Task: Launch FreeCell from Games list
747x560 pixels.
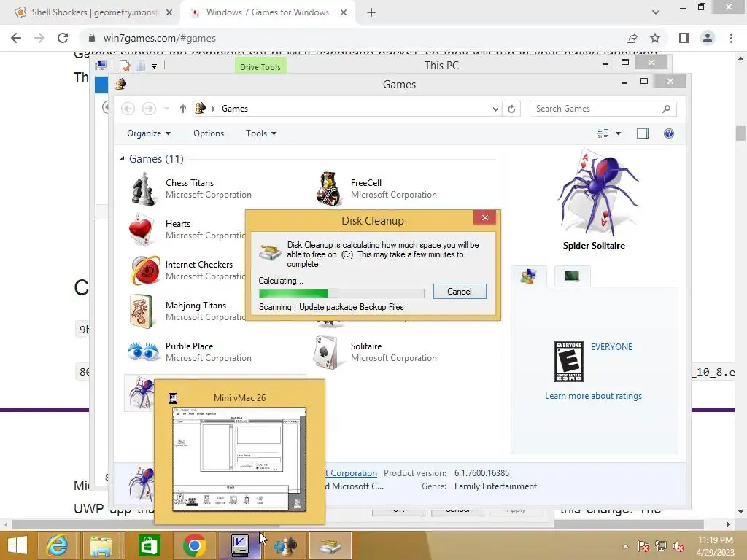Action: click(328, 189)
